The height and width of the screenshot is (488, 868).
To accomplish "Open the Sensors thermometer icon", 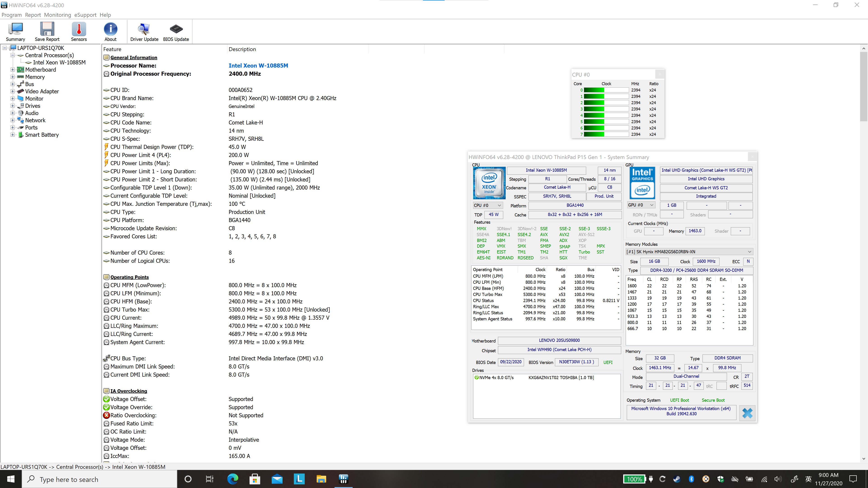I will click(x=79, y=32).
